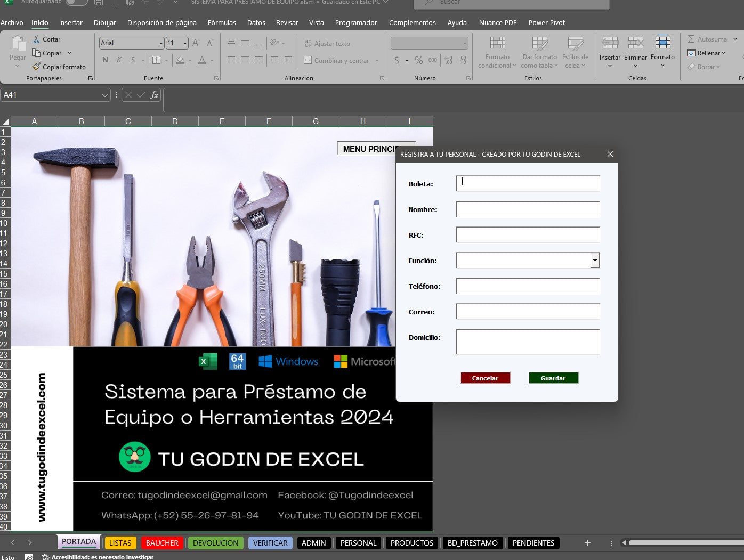Click the Nombre input field
The height and width of the screenshot is (560, 744).
coord(528,209)
